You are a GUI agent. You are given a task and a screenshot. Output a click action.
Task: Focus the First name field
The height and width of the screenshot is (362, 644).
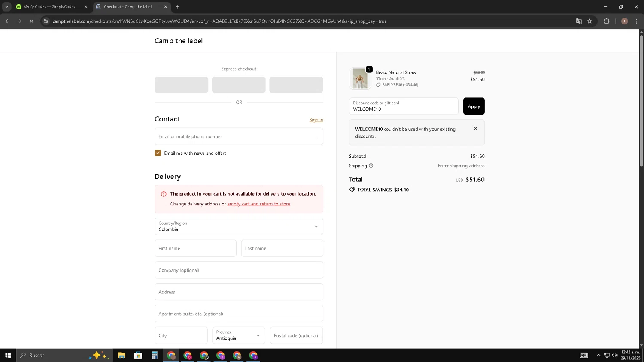coord(195,248)
